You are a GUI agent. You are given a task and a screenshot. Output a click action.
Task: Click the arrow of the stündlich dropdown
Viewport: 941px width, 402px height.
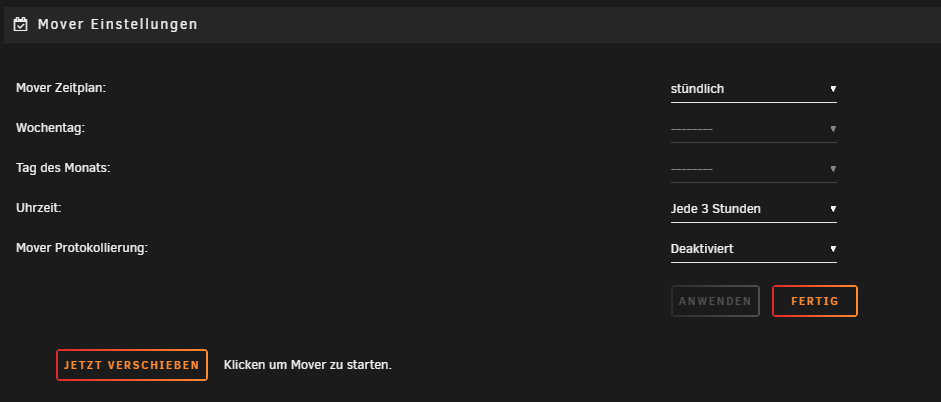[x=833, y=89]
